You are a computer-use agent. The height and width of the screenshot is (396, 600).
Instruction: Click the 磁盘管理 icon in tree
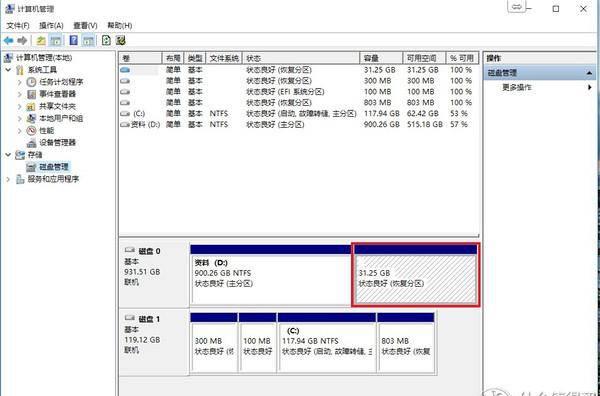coord(31,167)
